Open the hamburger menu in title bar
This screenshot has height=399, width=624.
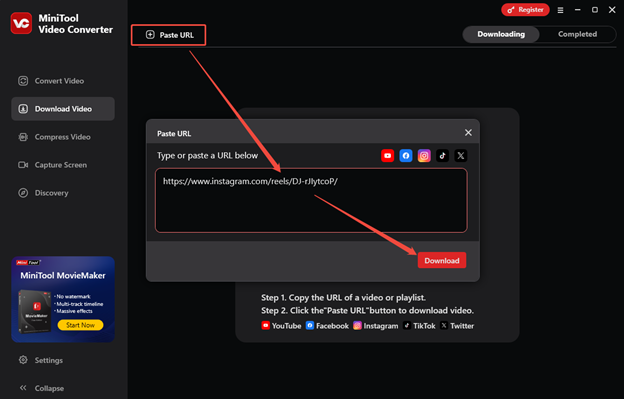tap(560, 10)
